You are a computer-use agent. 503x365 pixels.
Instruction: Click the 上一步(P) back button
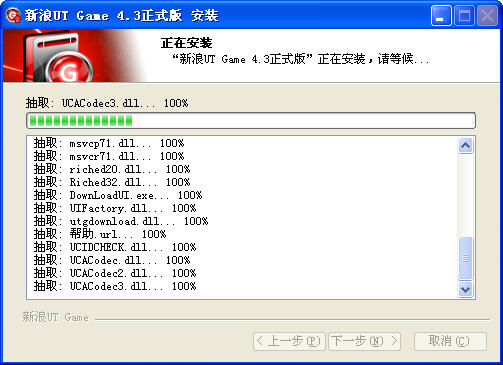click(x=289, y=341)
